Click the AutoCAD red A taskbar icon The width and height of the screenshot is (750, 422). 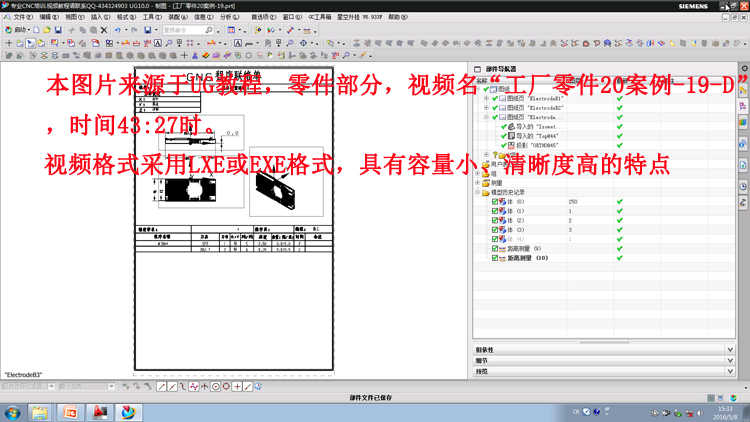pyautogui.click(x=99, y=412)
